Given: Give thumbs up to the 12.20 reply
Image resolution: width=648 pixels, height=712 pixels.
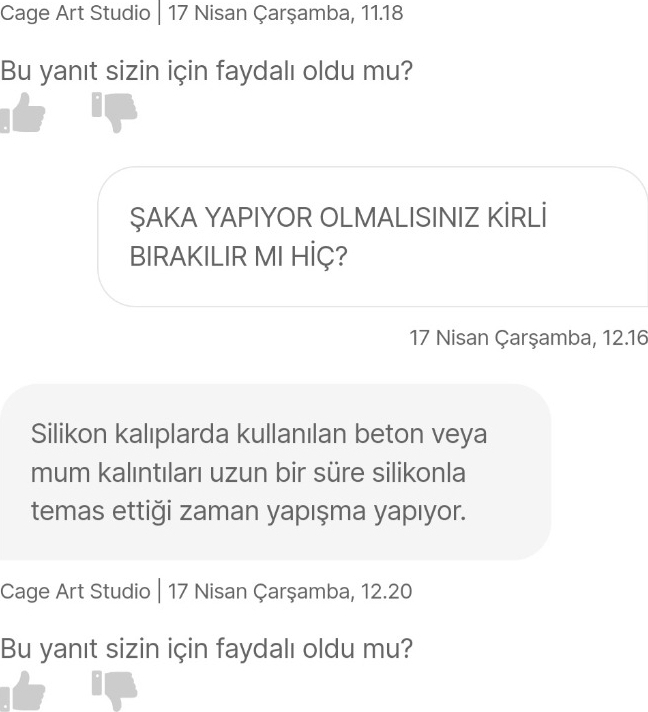Looking at the screenshot, I should (x=22, y=691).
